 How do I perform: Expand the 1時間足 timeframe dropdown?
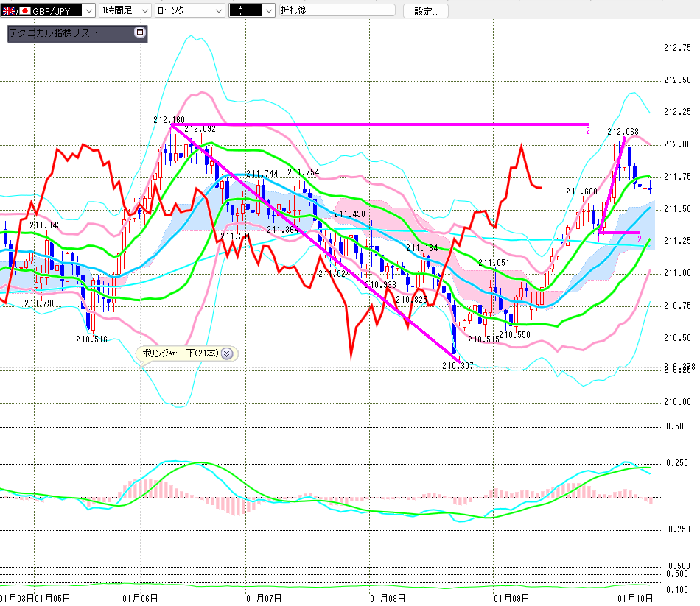click(144, 11)
